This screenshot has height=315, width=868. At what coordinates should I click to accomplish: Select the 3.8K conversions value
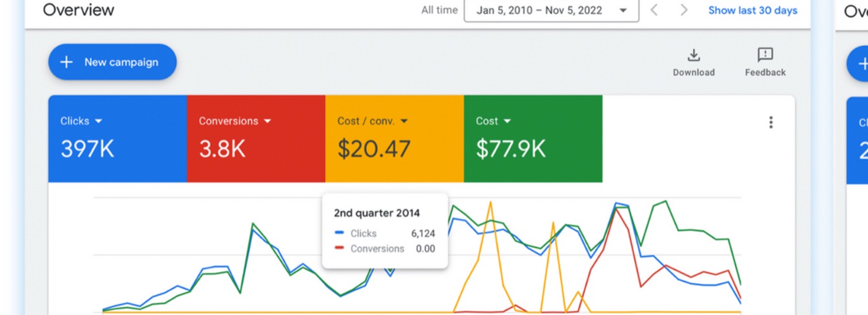[222, 149]
